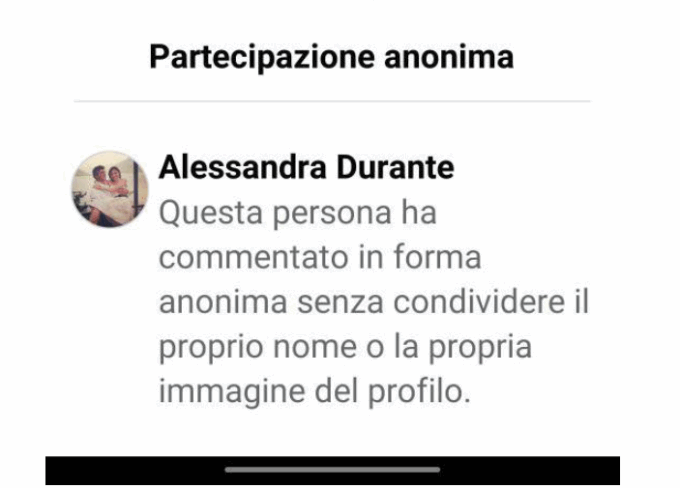The height and width of the screenshot is (488, 680).
Task: Select the line 'anonima senza condividere il'
Action: click(x=374, y=302)
